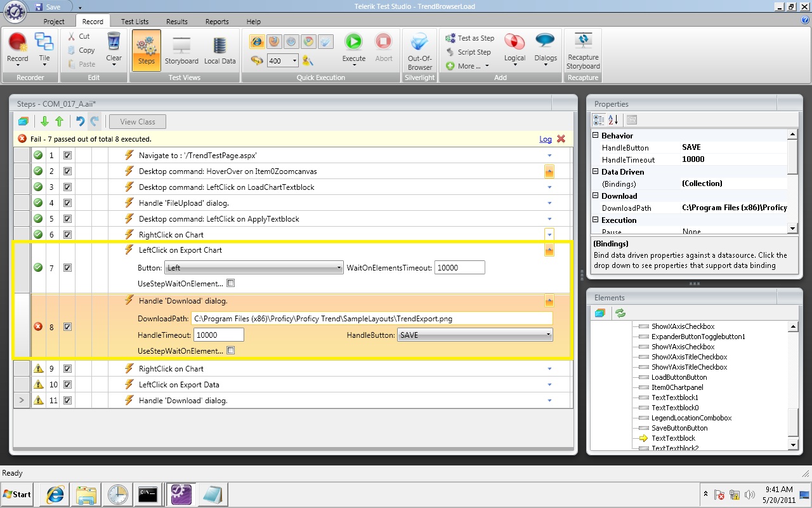Click Recapture Storyboard
This screenshot has width=812, height=508.
[583, 51]
